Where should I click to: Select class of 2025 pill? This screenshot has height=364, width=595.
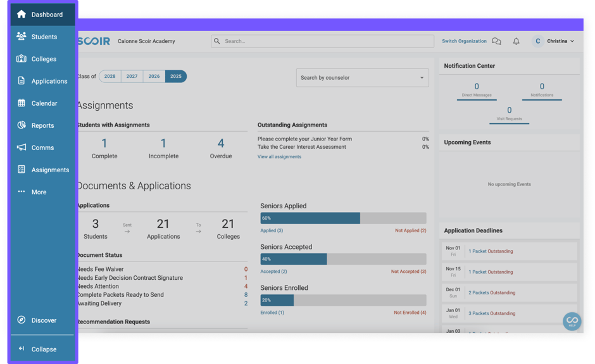point(176,77)
